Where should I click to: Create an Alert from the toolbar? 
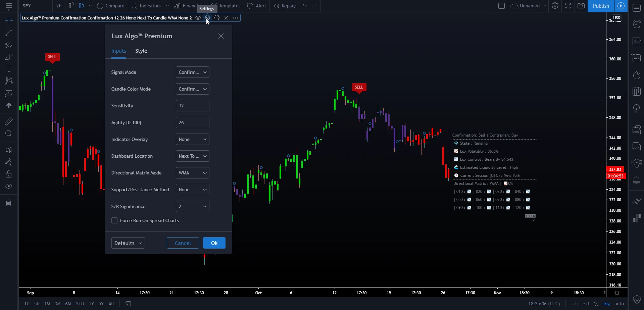coord(257,6)
